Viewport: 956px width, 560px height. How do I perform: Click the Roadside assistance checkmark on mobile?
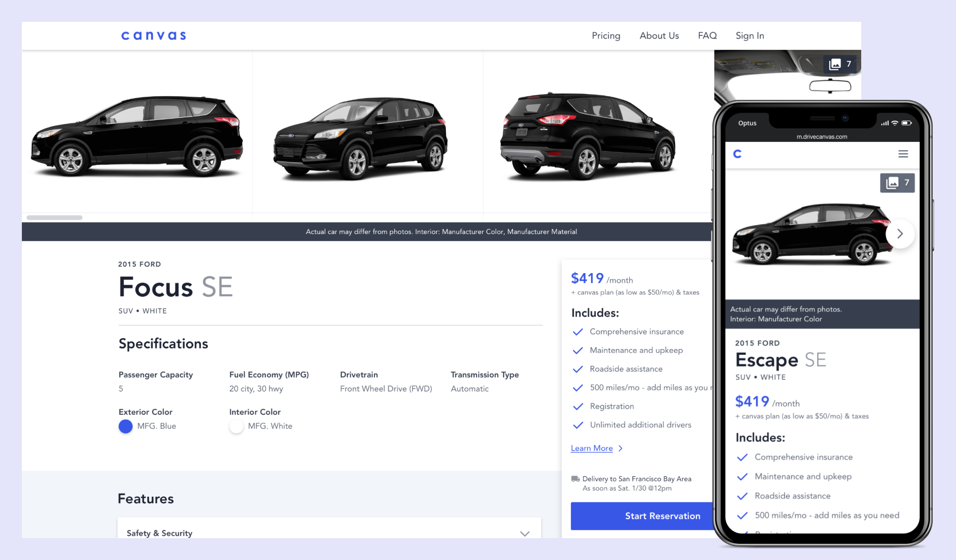(x=742, y=496)
